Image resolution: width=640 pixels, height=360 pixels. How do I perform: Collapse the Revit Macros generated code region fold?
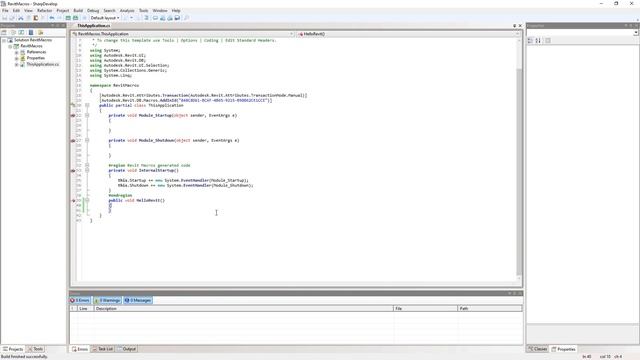tap(87, 165)
